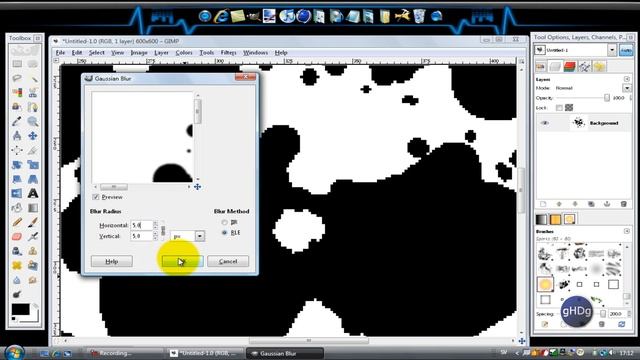The image size is (640, 360).
Task: Switch to the Gradients tab
Action: pos(541,219)
